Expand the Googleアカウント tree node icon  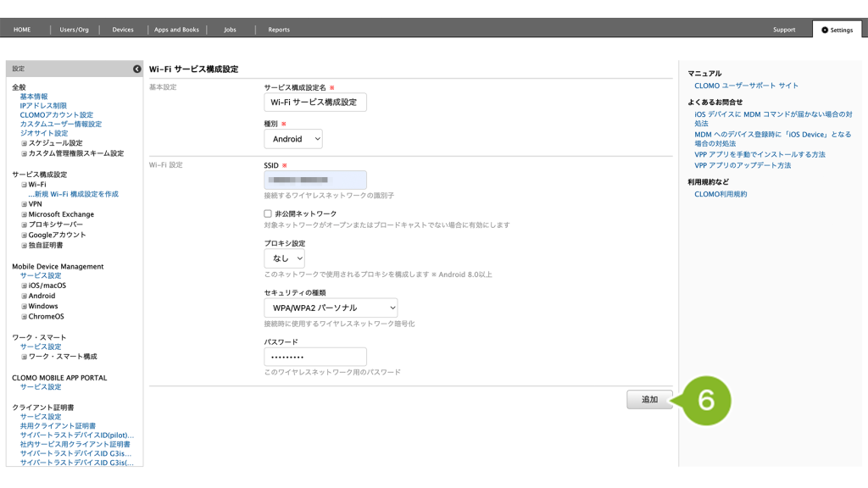(25, 235)
